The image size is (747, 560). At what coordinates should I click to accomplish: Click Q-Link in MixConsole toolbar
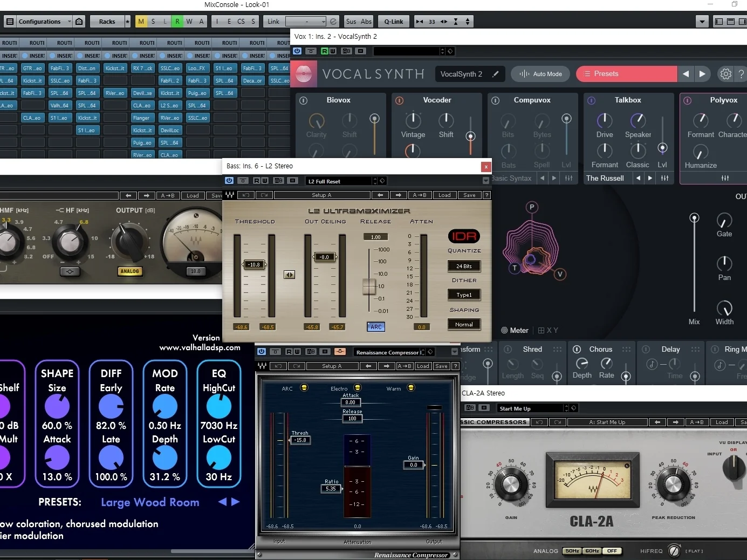point(394,22)
